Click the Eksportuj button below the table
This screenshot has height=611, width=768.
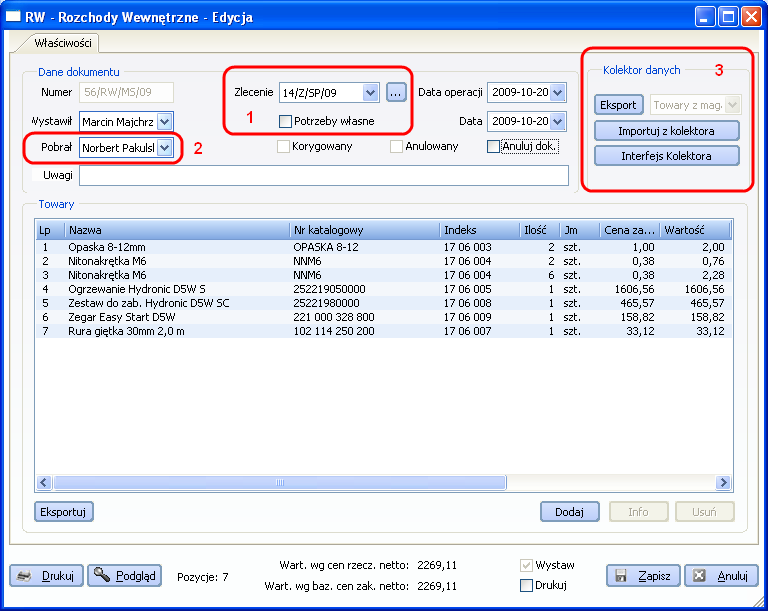(x=63, y=512)
